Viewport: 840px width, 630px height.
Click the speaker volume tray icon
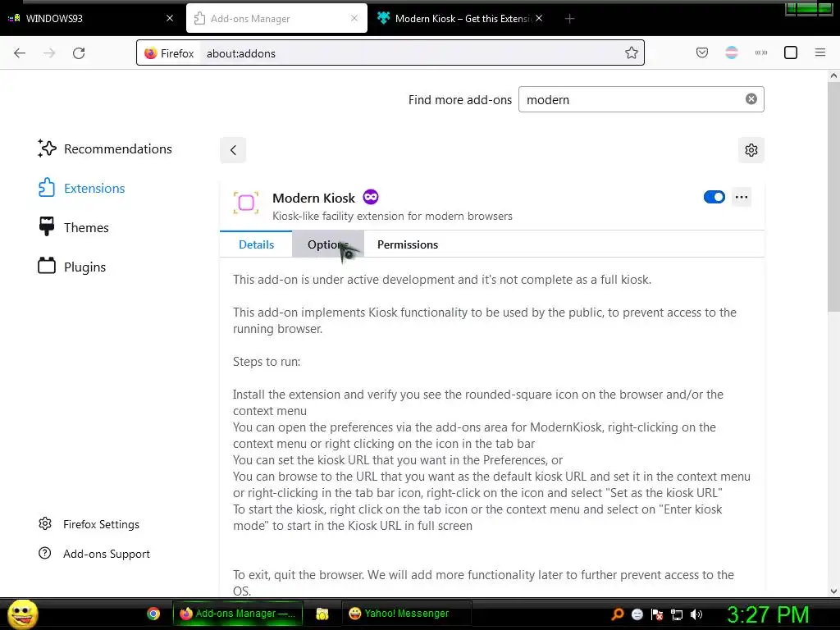click(x=696, y=614)
